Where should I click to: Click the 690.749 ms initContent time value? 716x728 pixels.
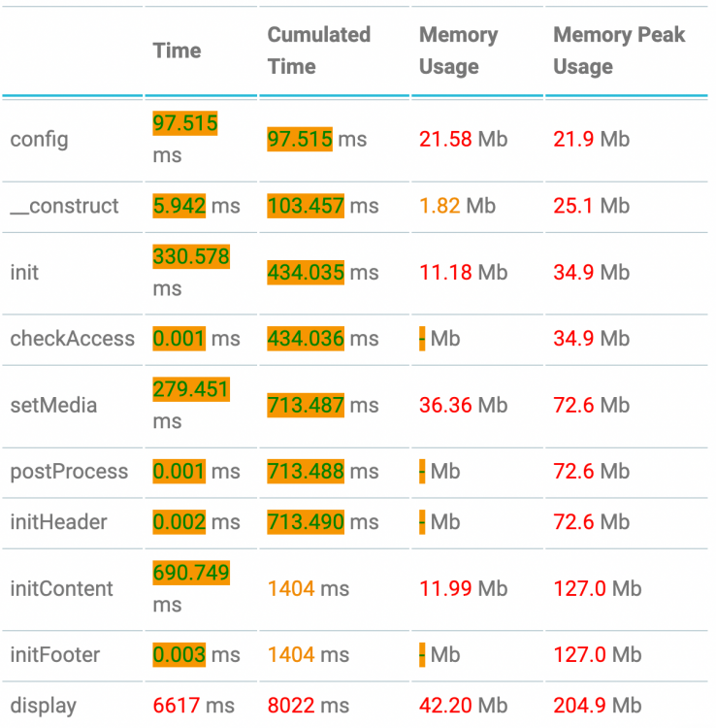[x=190, y=588]
